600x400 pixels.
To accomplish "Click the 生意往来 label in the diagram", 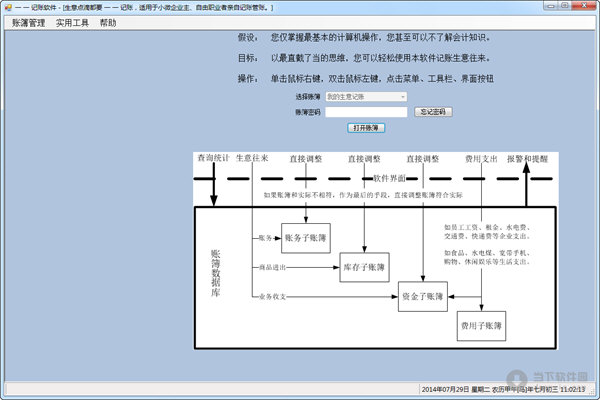I will tap(252, 158).
